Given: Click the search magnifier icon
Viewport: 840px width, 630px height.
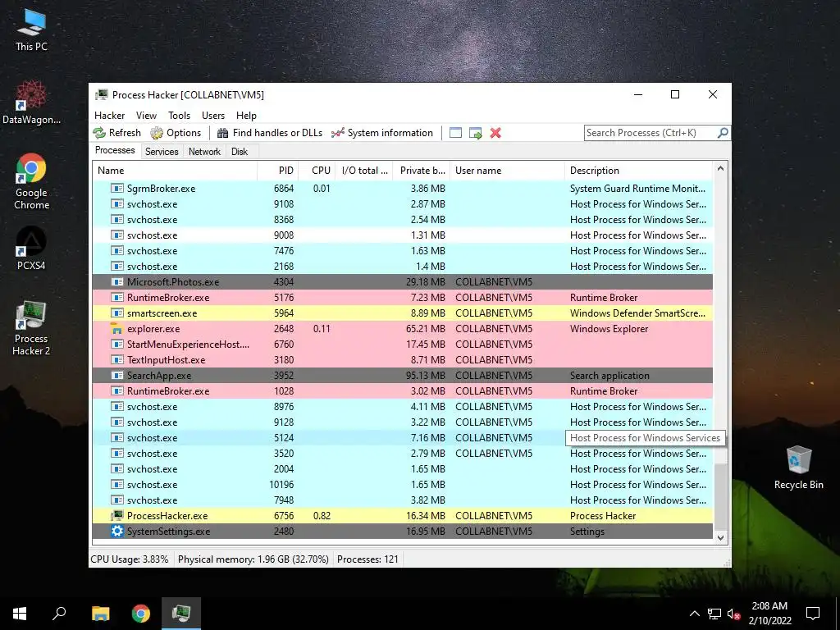Looking at the screenshot, I should [x=723, y=132].
